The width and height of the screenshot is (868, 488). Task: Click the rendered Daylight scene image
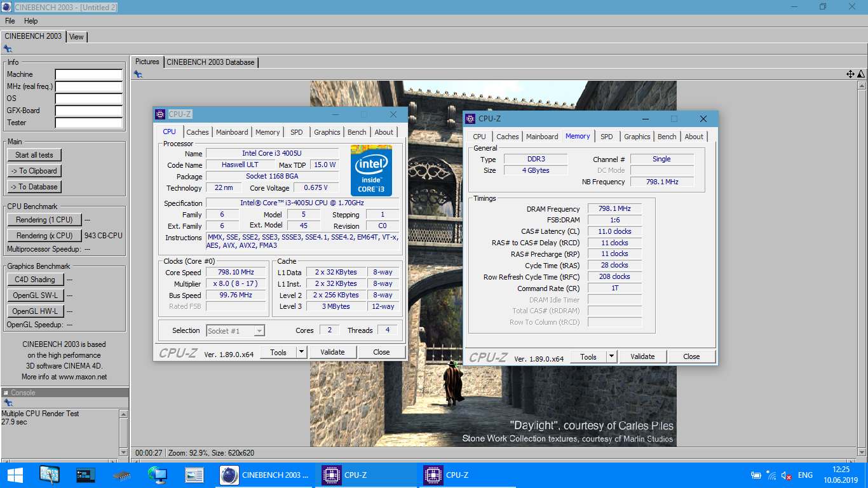(493, 263)
